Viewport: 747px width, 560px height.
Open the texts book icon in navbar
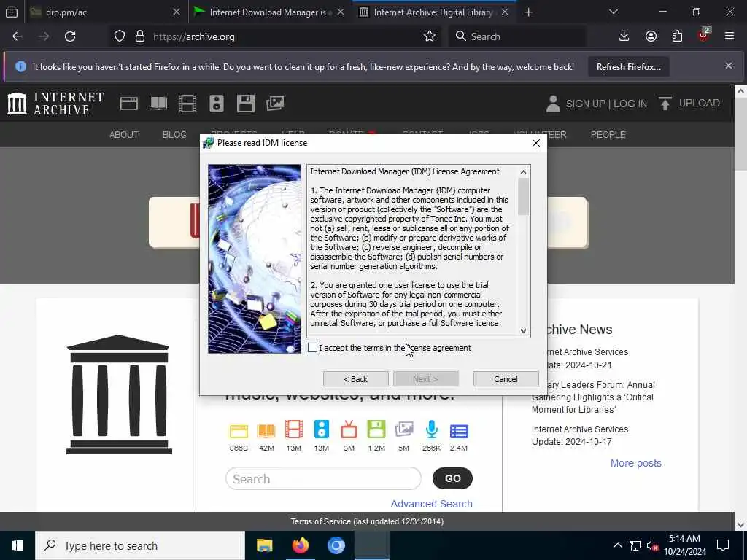pyautogui.click(x=158, y=104)
